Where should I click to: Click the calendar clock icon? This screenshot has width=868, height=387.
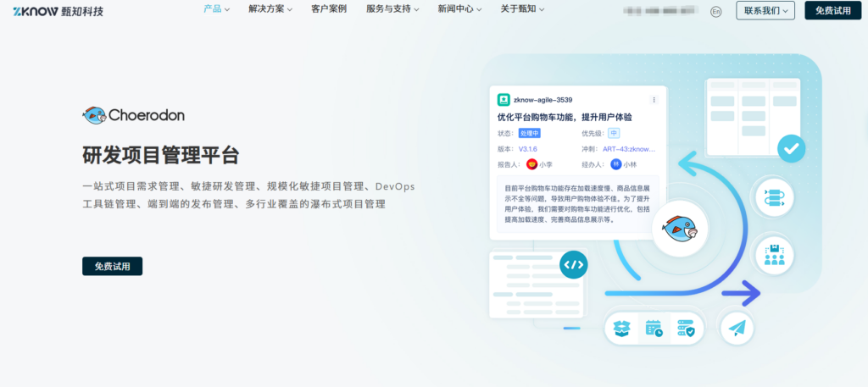click(x=654, y=329)
